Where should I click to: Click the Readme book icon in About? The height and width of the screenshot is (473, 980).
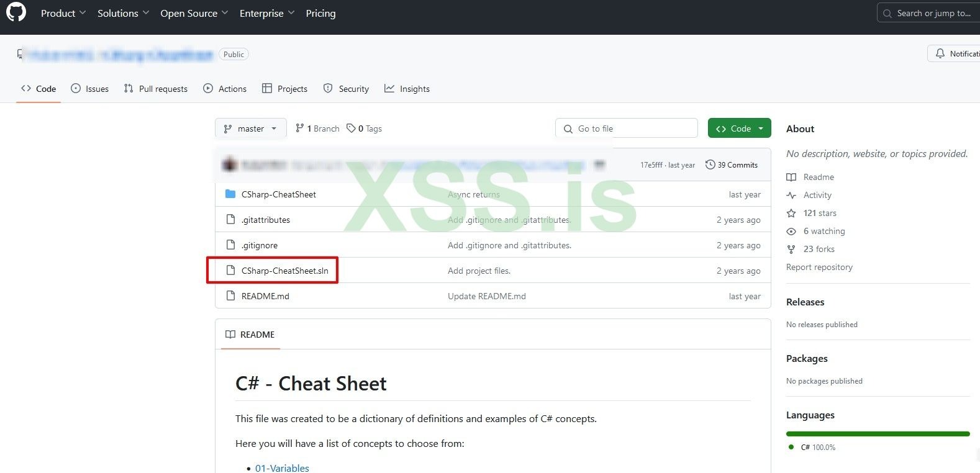791,177
